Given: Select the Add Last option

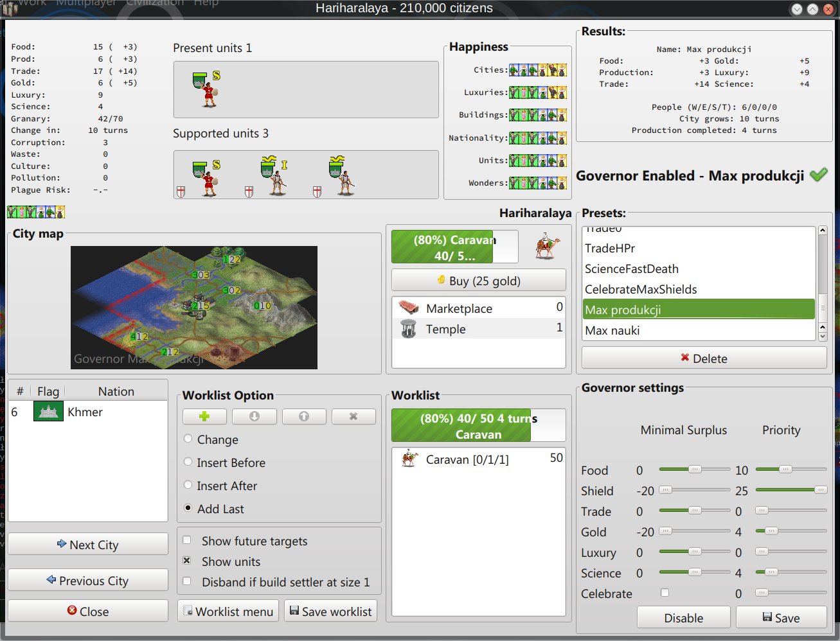Looking at the screenshot, I should click(x=188, y=508).
